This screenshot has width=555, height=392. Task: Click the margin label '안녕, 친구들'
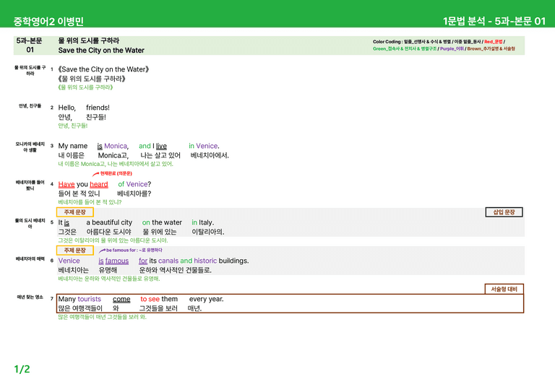30,105
